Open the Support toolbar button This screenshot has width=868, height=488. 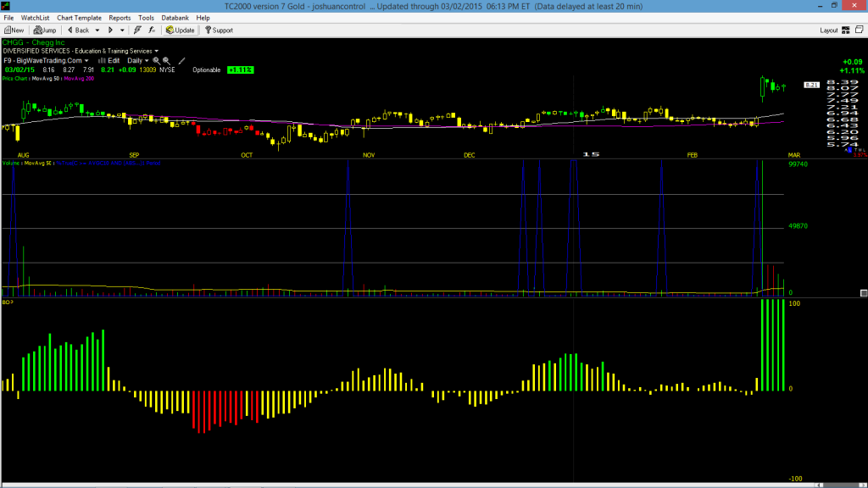[220, 30]
